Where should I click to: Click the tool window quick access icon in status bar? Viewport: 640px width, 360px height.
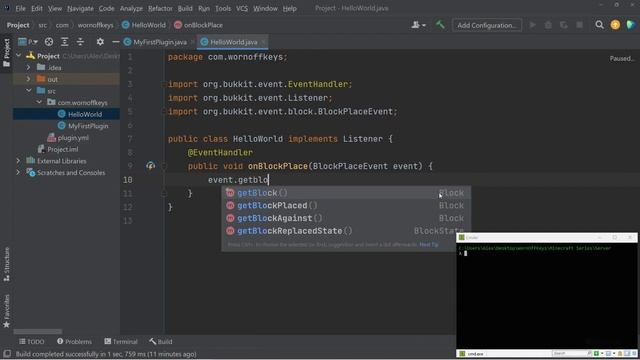pos(7,353)
